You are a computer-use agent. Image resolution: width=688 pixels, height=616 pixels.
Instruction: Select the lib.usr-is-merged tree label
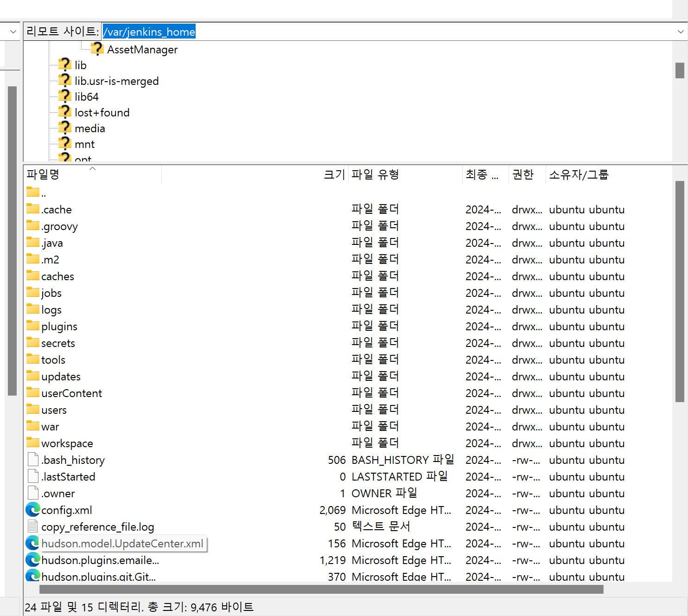click(117, 81)
